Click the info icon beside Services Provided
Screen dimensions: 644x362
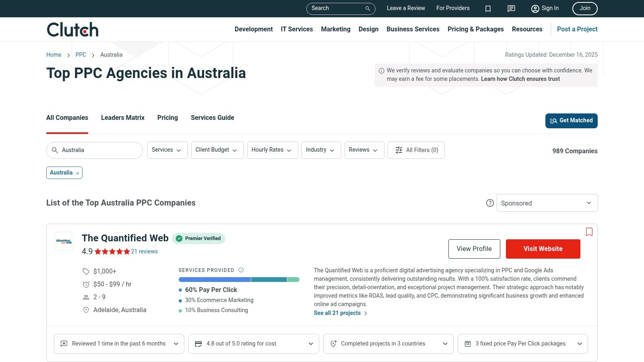(x=241, y=270)
